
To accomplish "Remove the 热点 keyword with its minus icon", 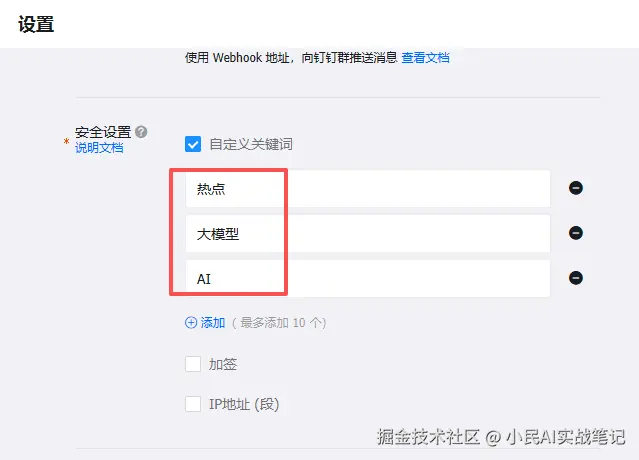I will point(576,188).
